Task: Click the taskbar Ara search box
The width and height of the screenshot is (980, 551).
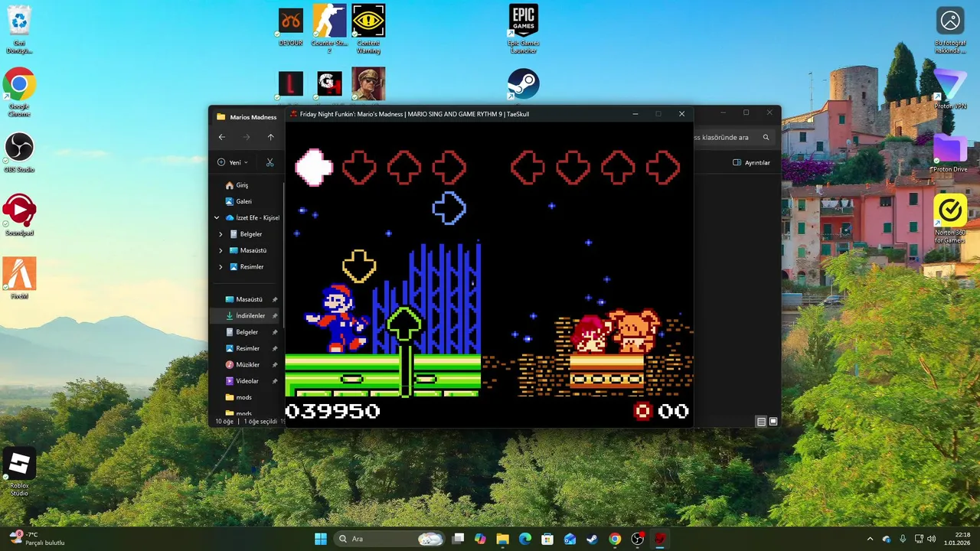Action: click(x=389, y=539)
